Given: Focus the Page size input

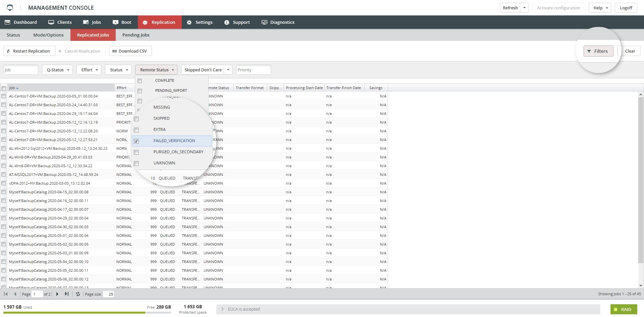Looking at the screenshot, I should point(109,294).
